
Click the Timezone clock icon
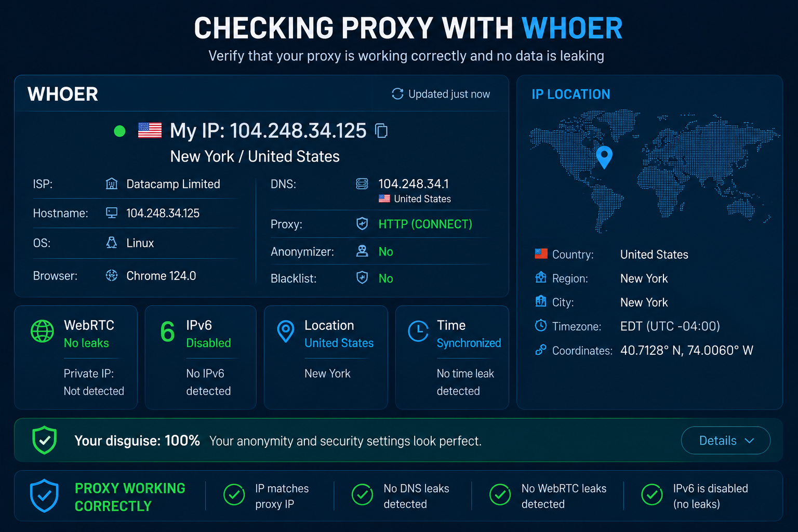[541, 326]
